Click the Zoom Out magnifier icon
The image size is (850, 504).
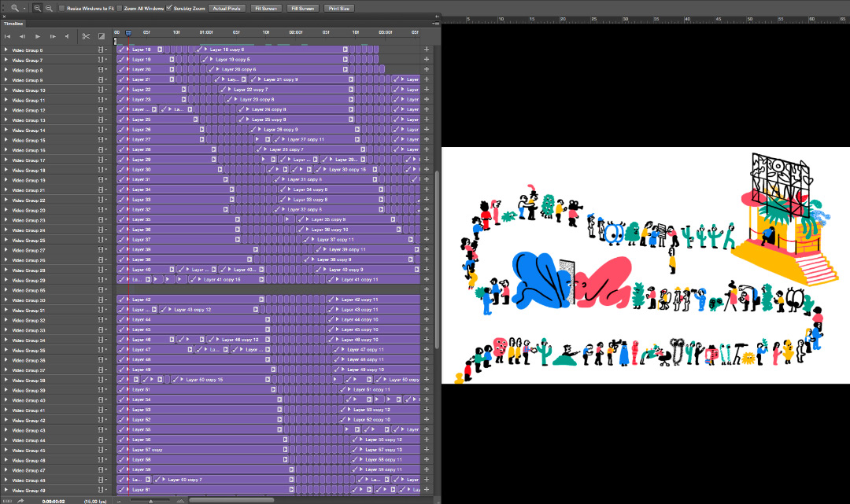[49, 8]
